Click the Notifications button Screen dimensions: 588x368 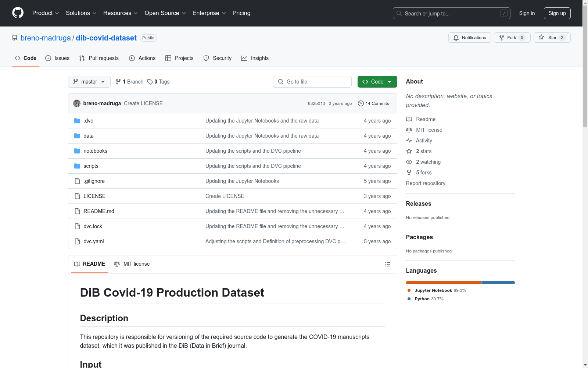click(470, 38)
